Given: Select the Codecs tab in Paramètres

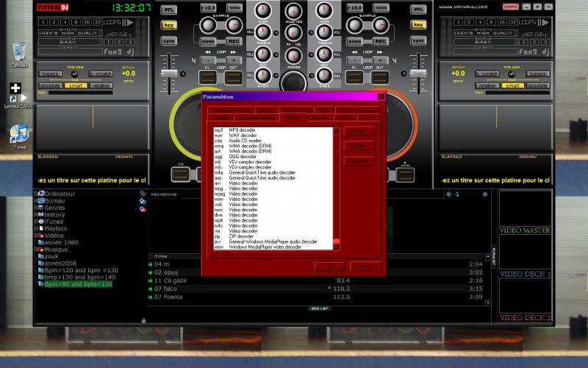Looking at the screenshot, I should (x=293, y=117).
